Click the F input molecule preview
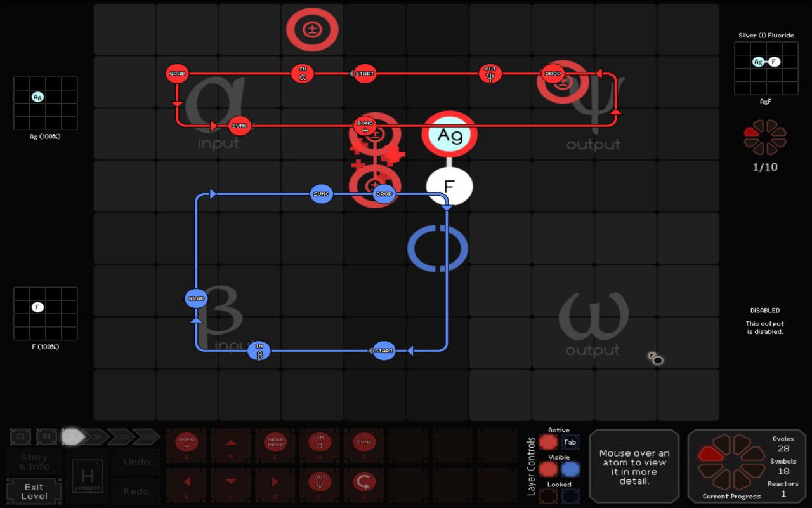 tap(46, 314)
